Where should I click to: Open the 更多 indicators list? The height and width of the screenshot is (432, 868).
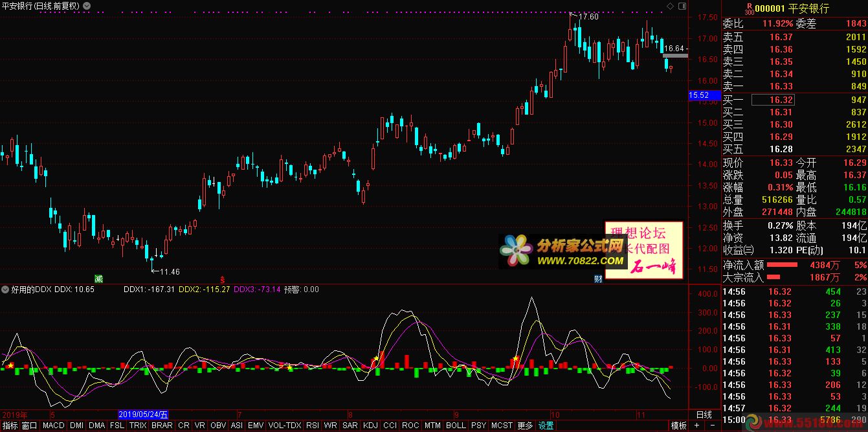(525, 426)
